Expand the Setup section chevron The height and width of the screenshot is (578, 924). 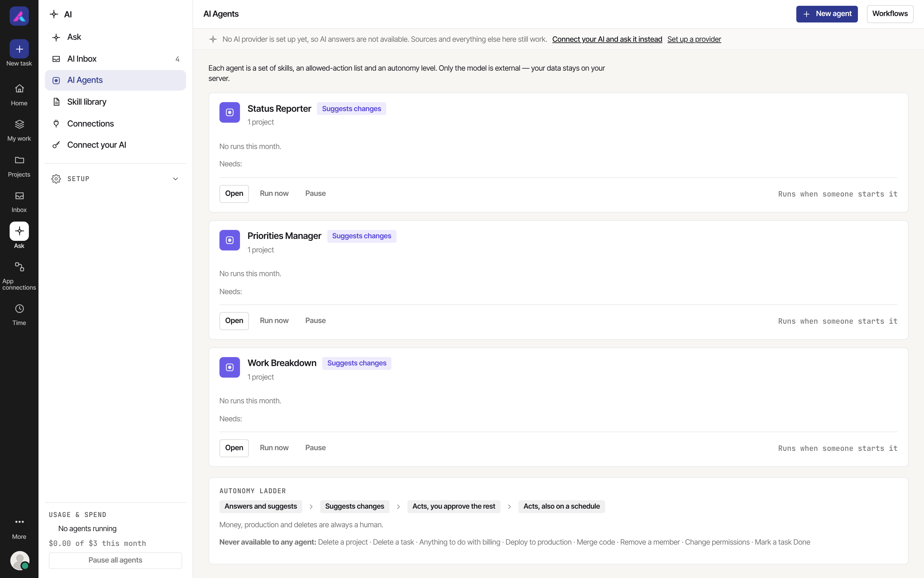click(x=175, y=179)
